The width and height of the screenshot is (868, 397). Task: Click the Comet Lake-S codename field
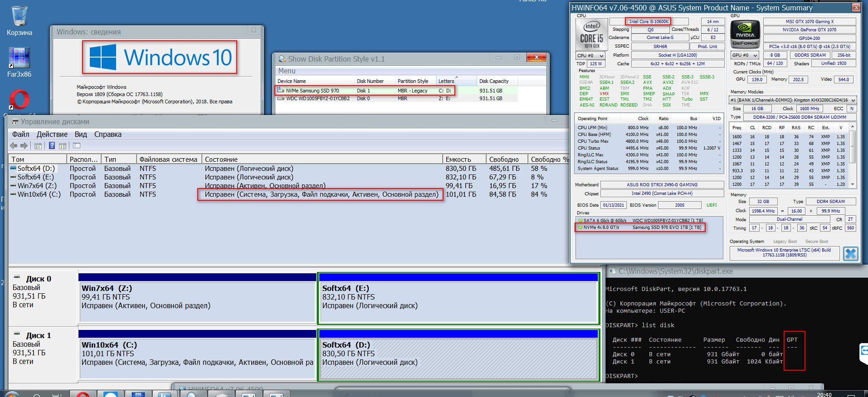pyautogui.click(x=660, y=38)
